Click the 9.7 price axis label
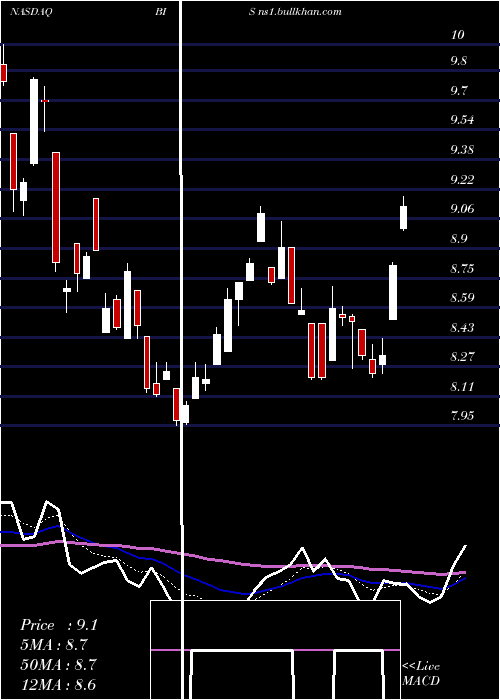This screenshot has width=500, height=700. coord(458,91)
